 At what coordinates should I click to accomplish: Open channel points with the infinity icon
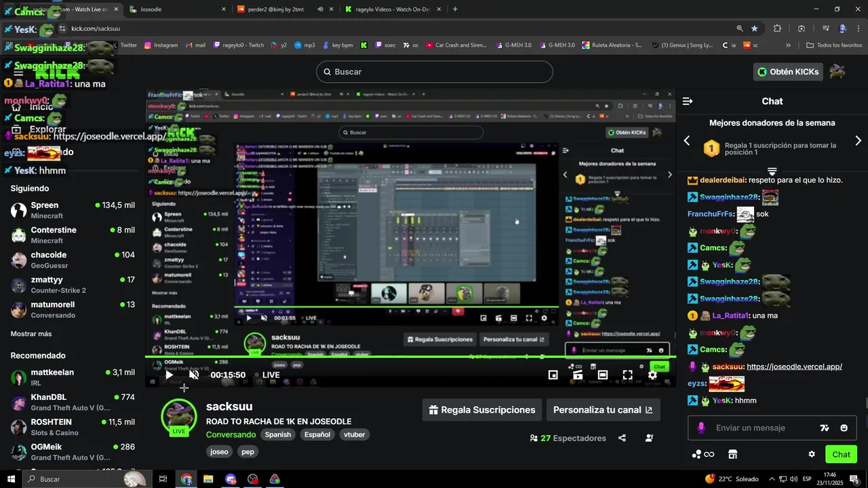[x=703, y=454]
